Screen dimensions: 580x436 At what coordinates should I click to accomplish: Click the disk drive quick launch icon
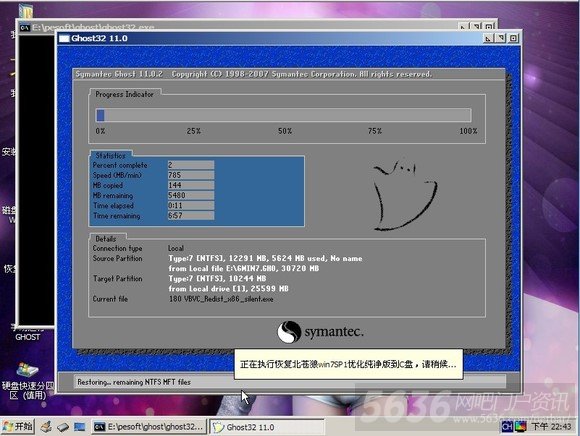pos(63,427)
